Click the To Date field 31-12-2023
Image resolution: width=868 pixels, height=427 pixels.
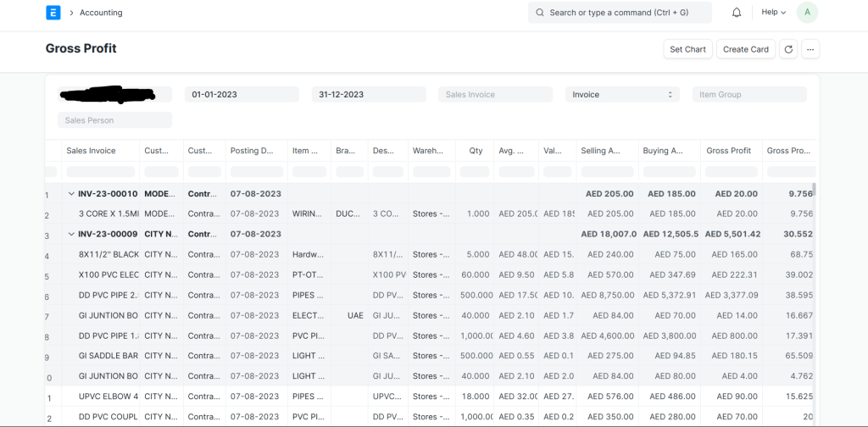pos(369,95)
